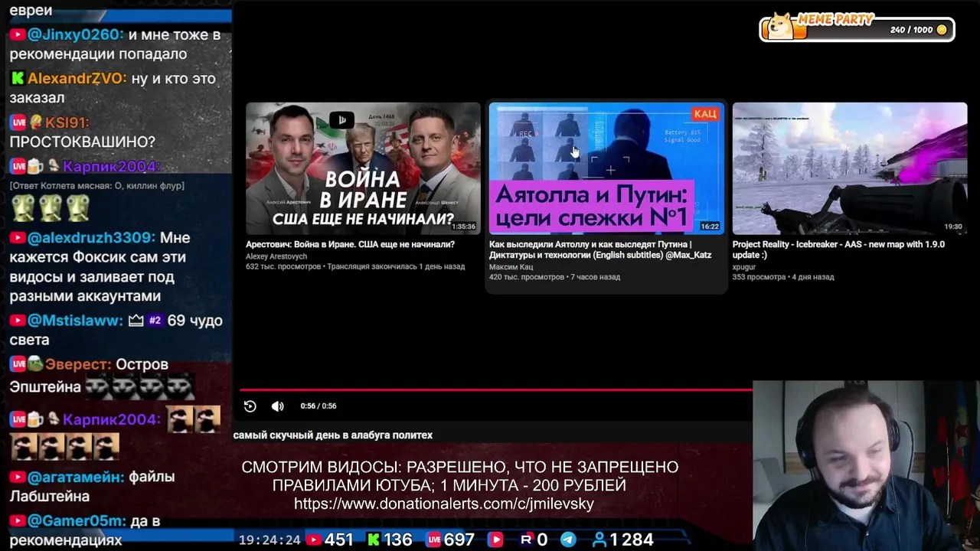The image size is (980, 551).
Task: Click the Meme Party doge icon
Action: (x=781, y=27)
